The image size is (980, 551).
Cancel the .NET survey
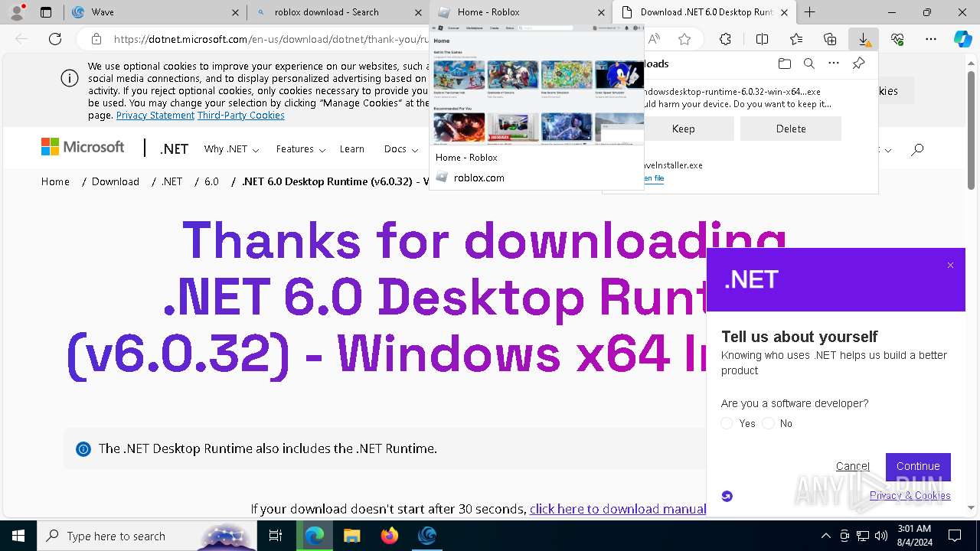point(853,466)
